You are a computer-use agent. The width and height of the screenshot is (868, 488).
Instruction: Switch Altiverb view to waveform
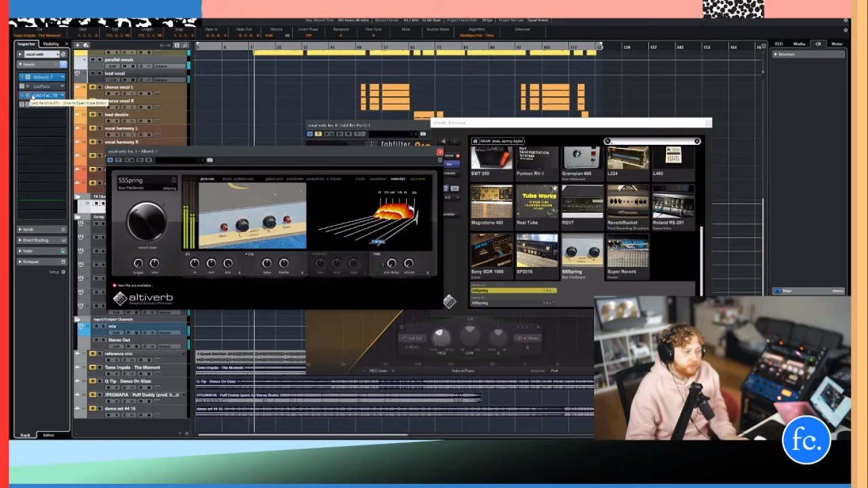click(378, 179)
